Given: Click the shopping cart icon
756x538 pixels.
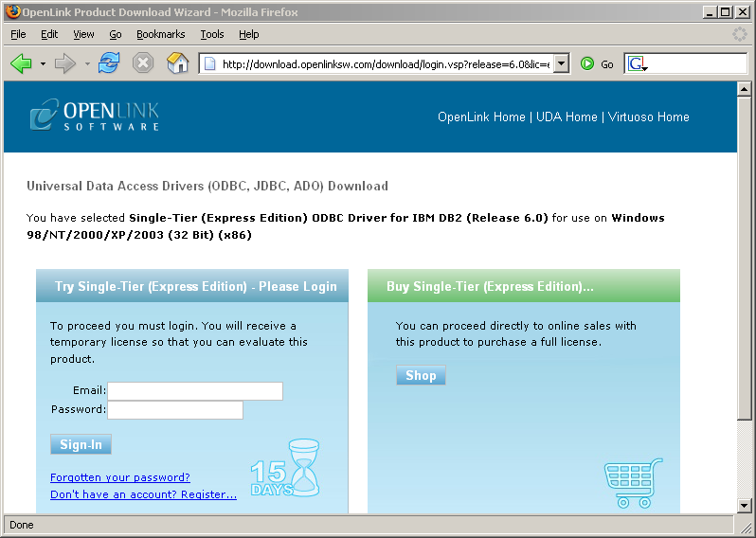Looking at the screenshot, I should 634,482.
